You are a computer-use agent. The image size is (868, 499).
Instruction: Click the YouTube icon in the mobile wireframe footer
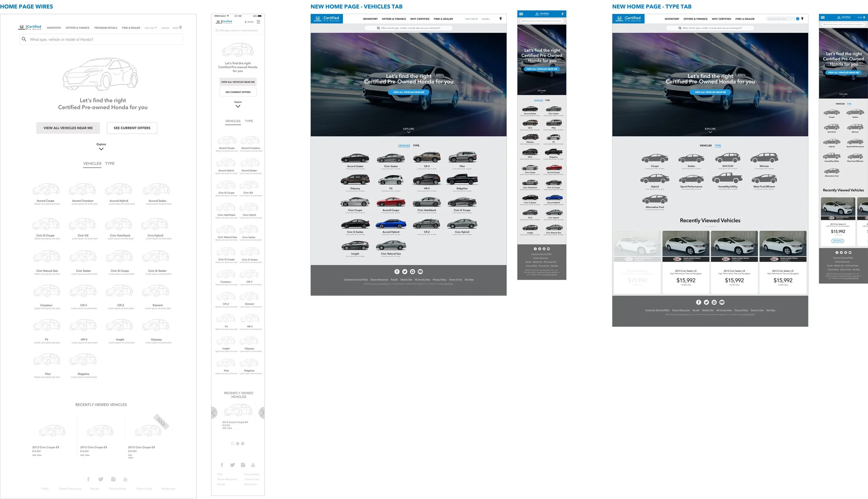[253, 465]
